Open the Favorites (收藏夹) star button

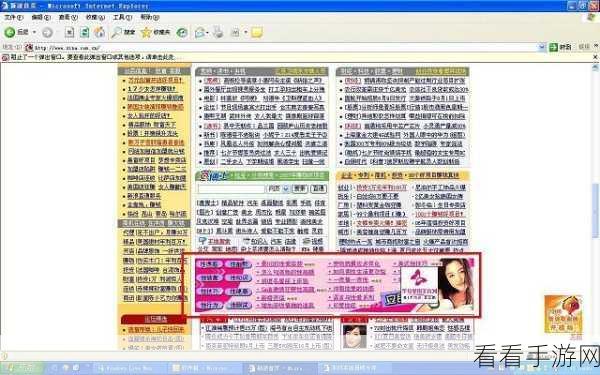point(155,33)
